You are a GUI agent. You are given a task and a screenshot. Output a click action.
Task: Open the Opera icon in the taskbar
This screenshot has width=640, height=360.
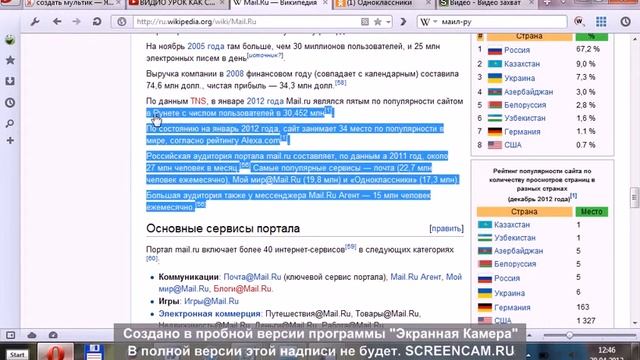56,352
